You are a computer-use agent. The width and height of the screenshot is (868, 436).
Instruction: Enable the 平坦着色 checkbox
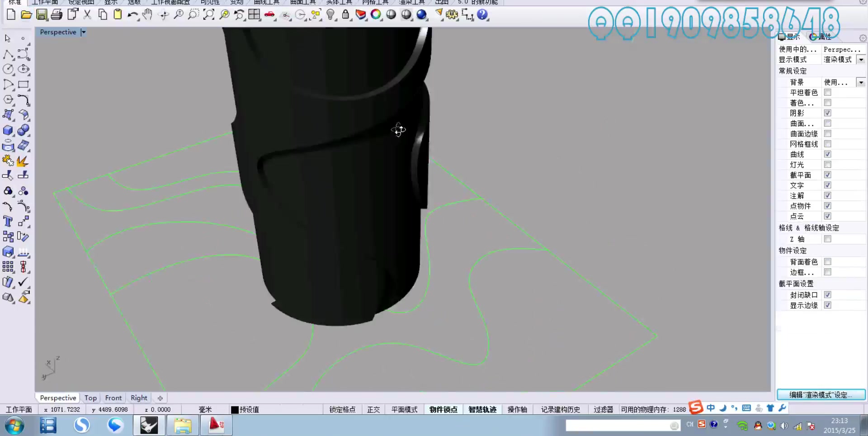[827, 92]
